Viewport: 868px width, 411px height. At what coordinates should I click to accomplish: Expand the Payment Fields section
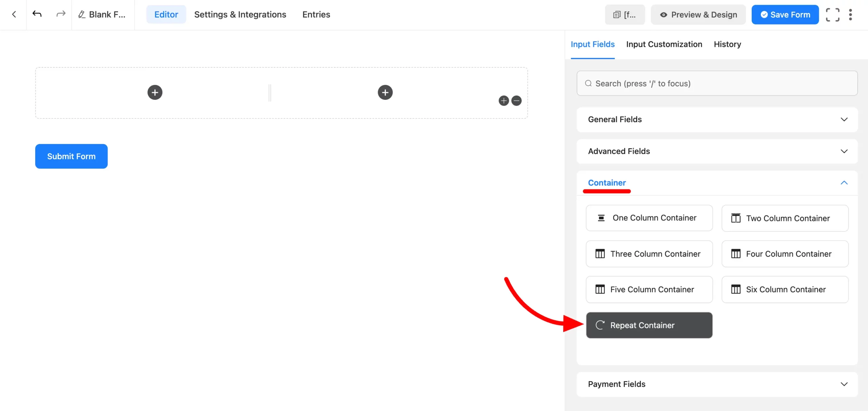point(717,384)
